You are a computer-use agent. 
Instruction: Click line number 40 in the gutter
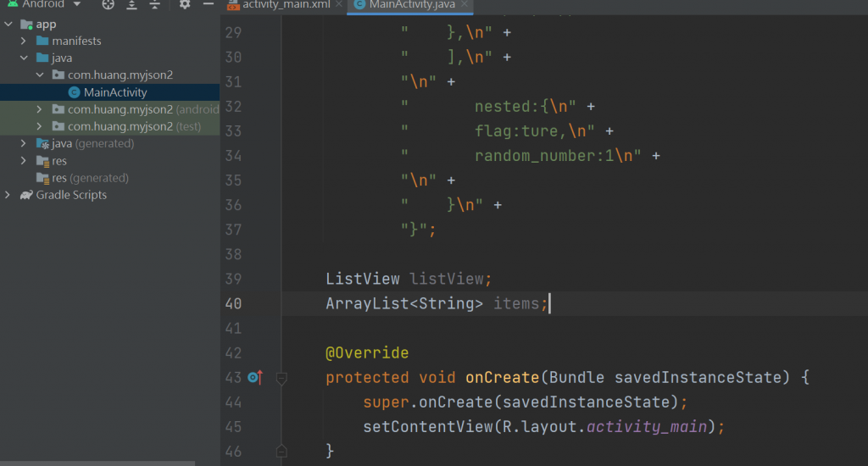[233, 304]
